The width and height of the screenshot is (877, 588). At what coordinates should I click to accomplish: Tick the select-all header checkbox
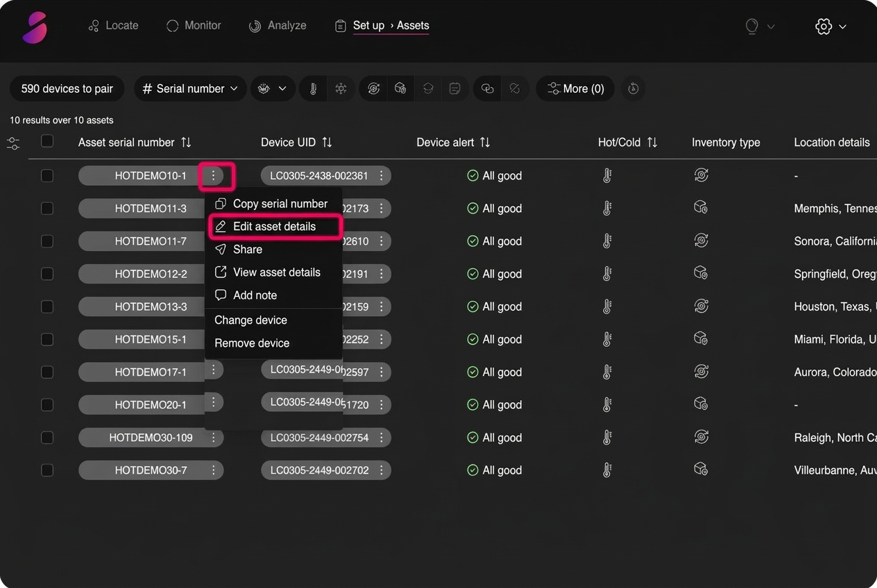point(47,141)
